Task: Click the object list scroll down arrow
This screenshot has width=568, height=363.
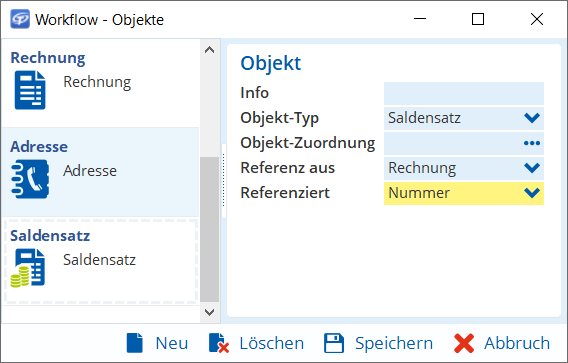Action: (x=209, y=312)
